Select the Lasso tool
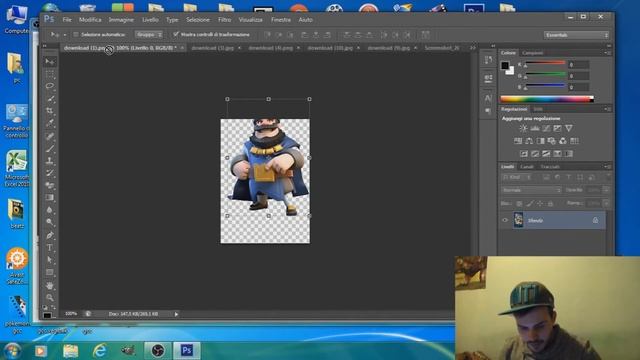640x360 pixels. point(50,86)
